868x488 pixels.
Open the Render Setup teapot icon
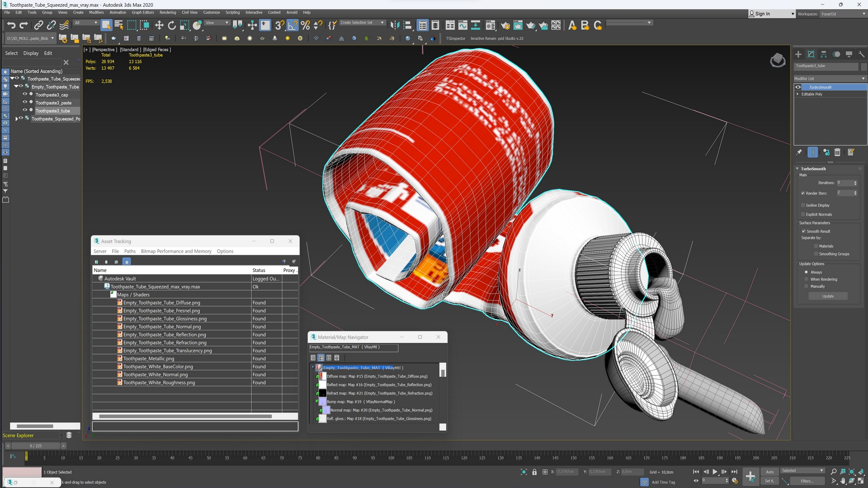[505, 25]
